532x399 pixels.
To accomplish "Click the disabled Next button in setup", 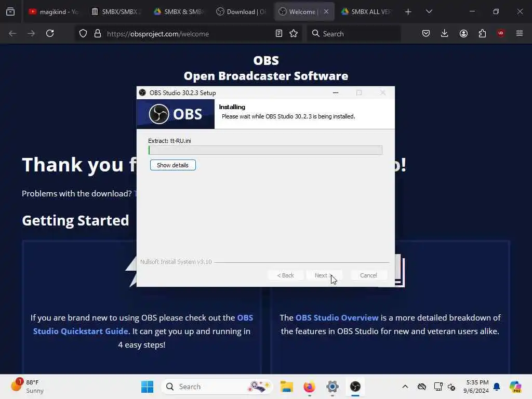I will (323, 275).
